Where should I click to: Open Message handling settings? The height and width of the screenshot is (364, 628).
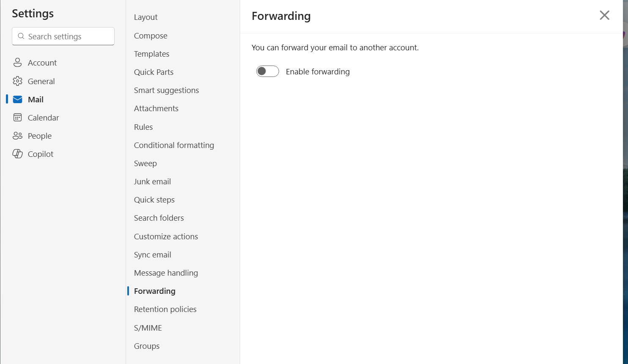coord(166,273)
